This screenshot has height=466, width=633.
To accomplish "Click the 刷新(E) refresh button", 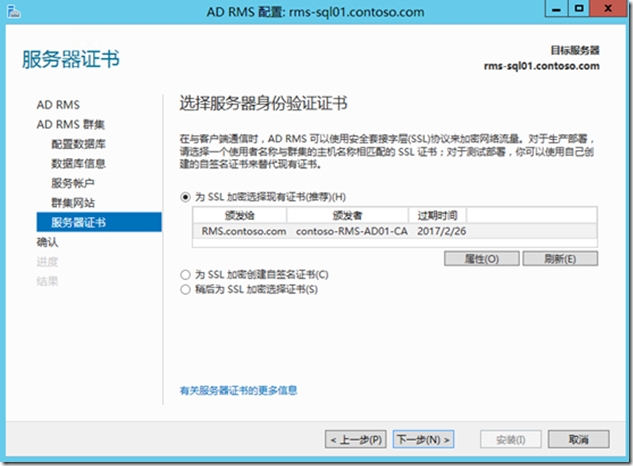I will (x=560, y=258).
